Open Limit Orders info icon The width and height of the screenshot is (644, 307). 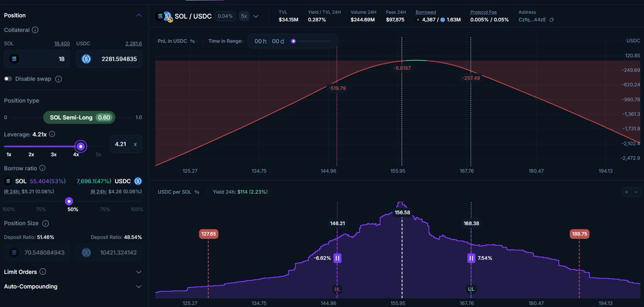[42, 272]
